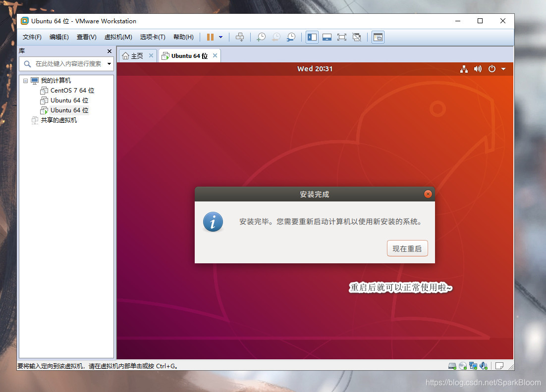Select 共享的虚拟机 in the tree
The image size is (546, 392).
pyautogui.click(x=59, y=120)
